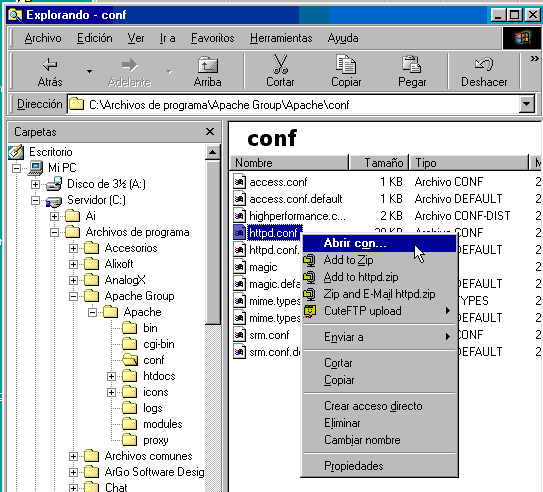The width and height of the screenshot is (543, 492).
Task: Open the Ayuda menu
Action: click(x=343, y=38)
